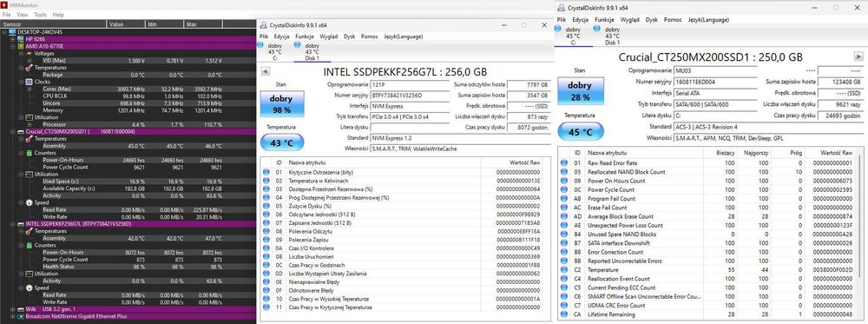Image resolution: width=868 pixels, height=324 pixels.
Task: Click the Speed gauge icon under INTEL SSDPEKKF256G7L
Action: 30,288
